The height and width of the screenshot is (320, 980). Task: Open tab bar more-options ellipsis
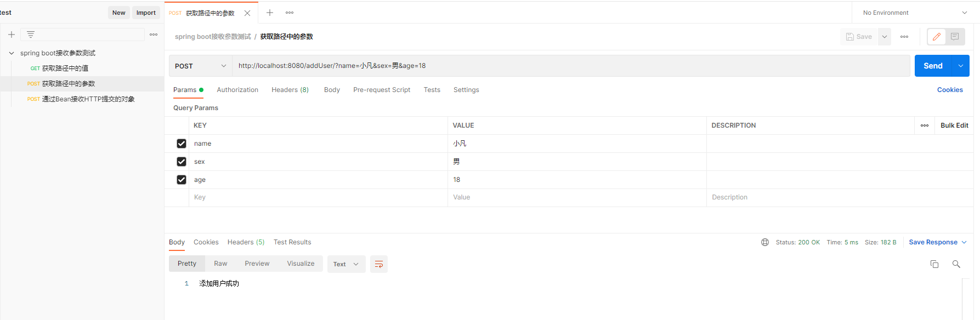tap(290, 13)
